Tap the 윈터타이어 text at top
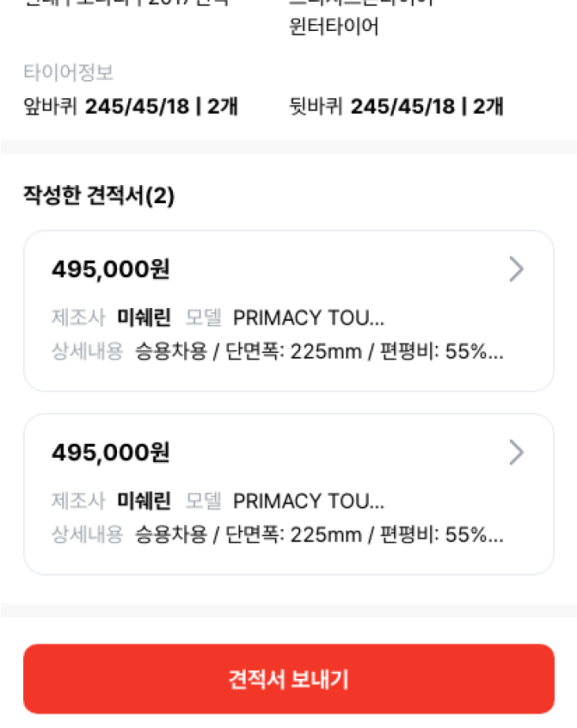This screenshot has height=728, width=577. [x=334, y=26]
